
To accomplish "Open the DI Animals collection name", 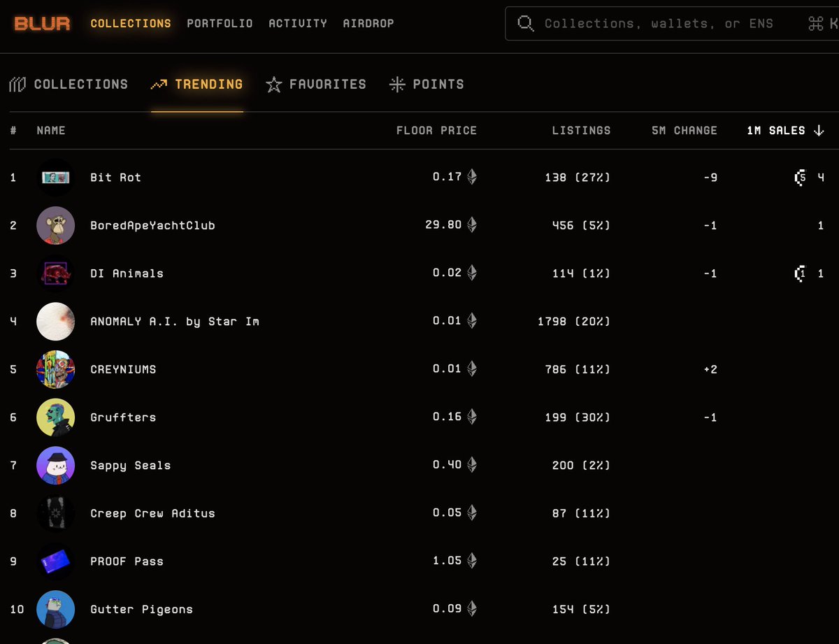I will (x=127, y=273).
